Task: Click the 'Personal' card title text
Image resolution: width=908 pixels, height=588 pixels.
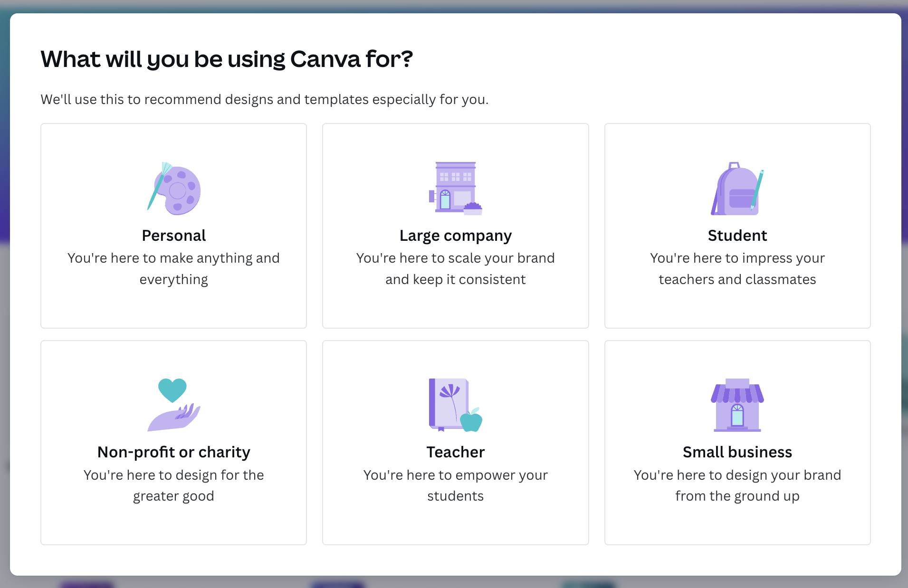Action: click(x=173, y=235)
